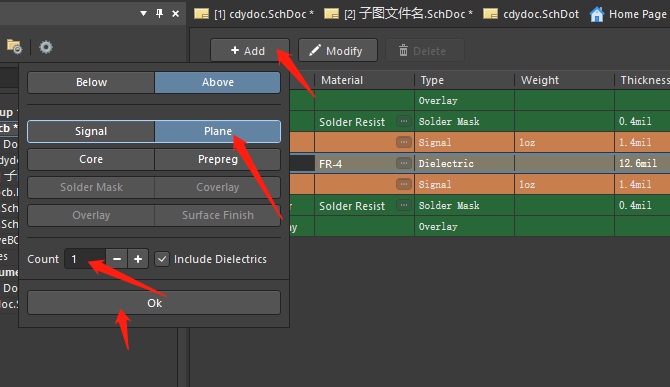The width and height of the screenshot is (670, 387).
Task: Select the Below placement option
Action: click(91, 82)
